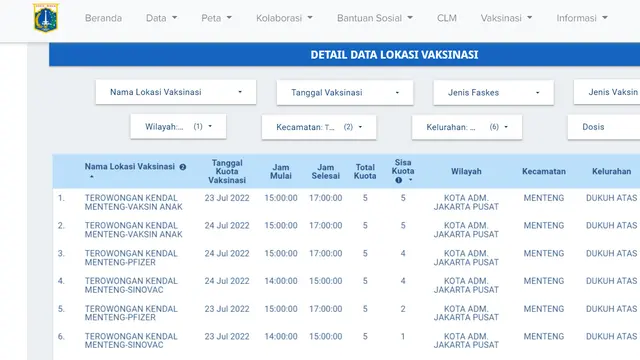
Task: Click the sort arrow under Sisa Kuota header
Action: (411, 180)
